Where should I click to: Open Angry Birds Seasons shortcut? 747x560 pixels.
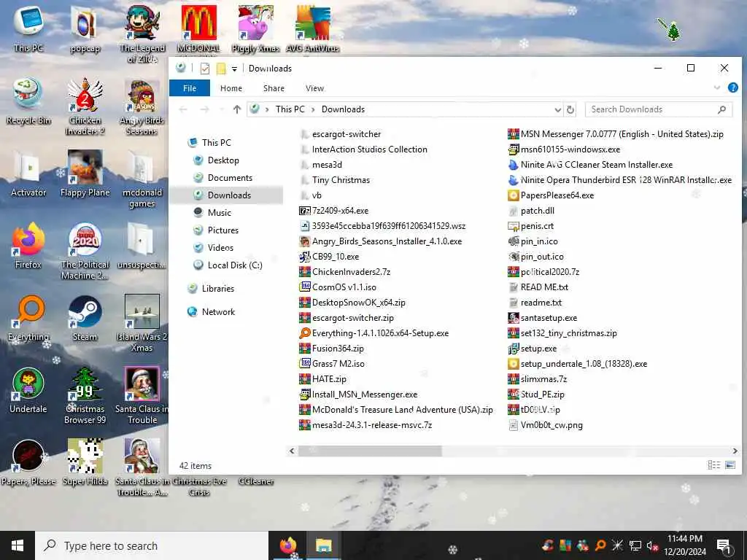coord(142,106)
